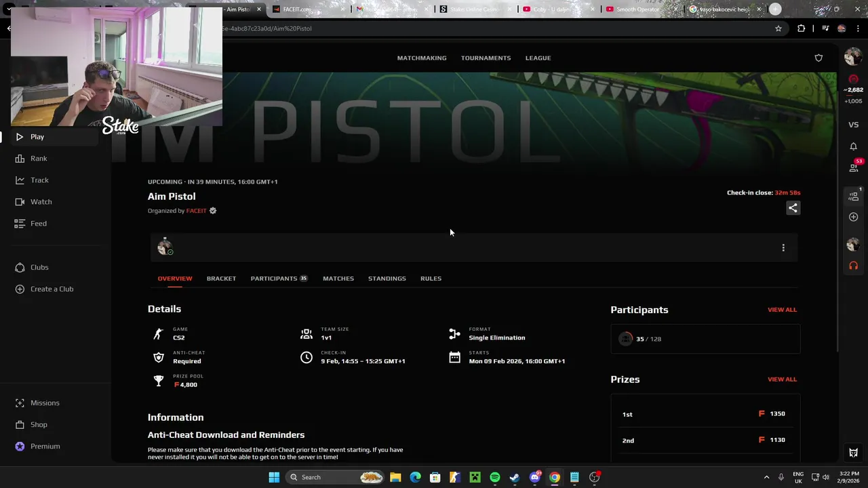Open the party lobby icon

[x=854, y=196]
